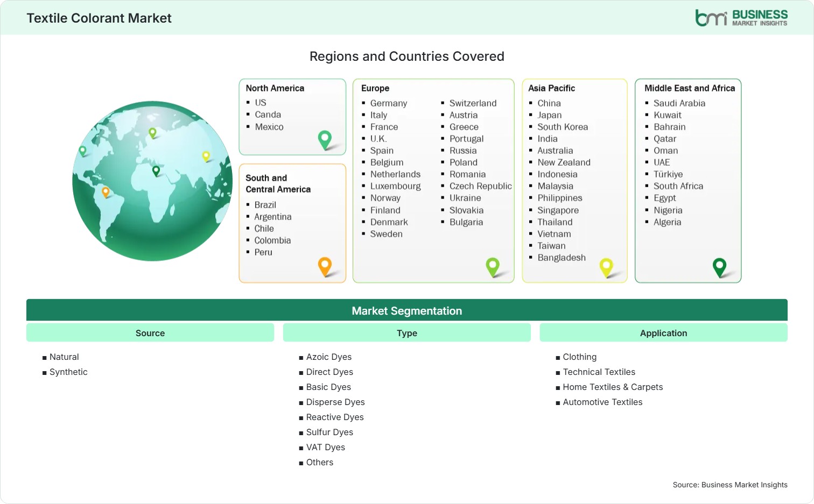Click the Colombia list item
This screenshot has height=504, width=814.
(x=272, y=240)
